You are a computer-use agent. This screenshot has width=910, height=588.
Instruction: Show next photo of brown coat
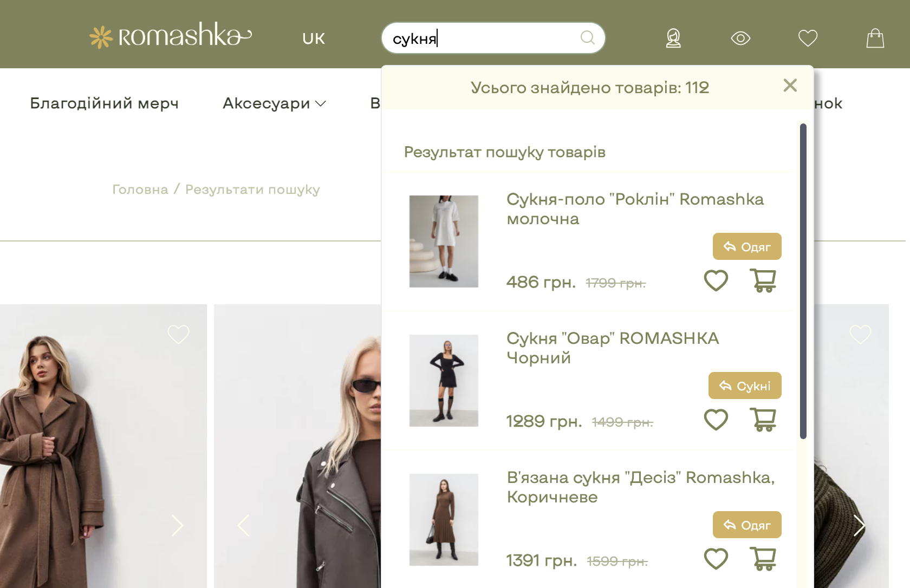(x=177, y=525)
